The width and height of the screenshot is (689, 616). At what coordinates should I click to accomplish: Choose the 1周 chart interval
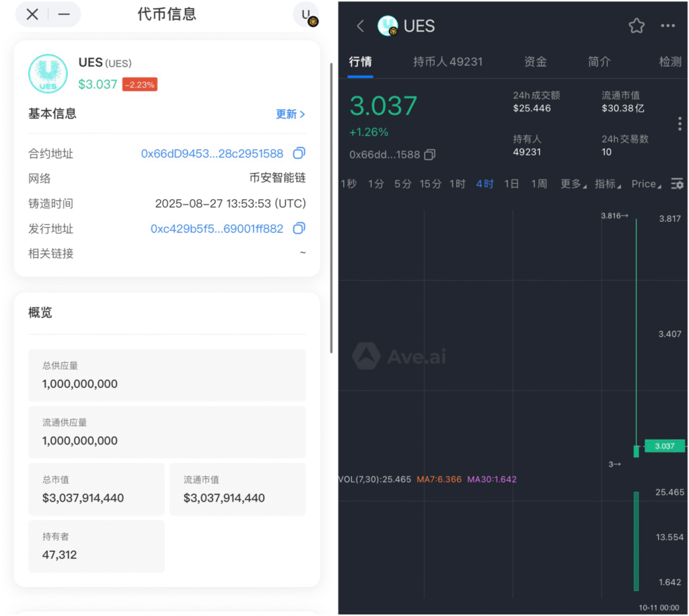click(539, 184)
